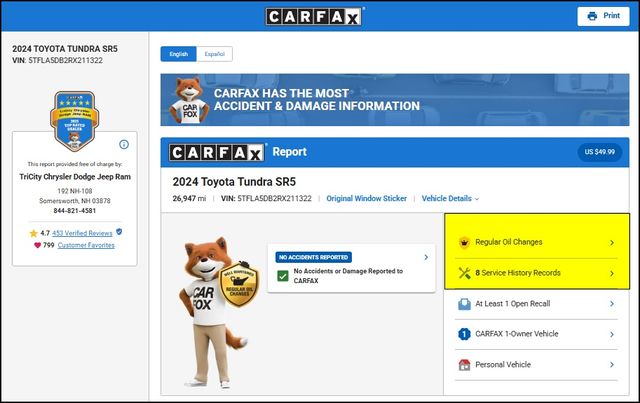
Task: Expand Personal Vehicle row chevron
Action: 612,365
